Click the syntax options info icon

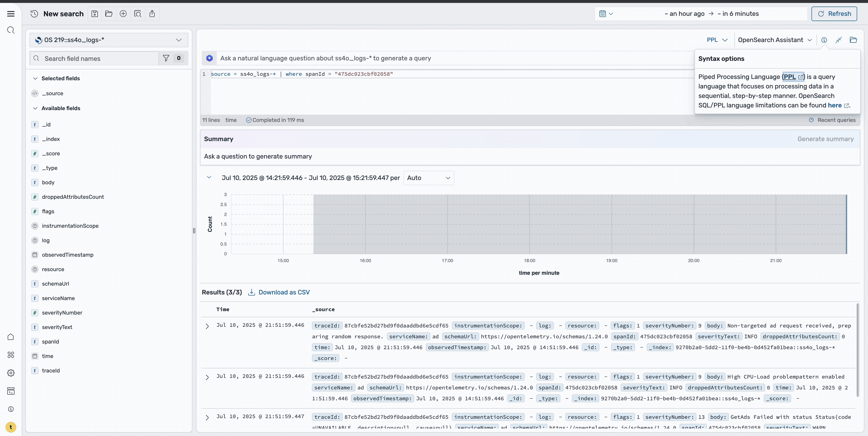(824, 40)
